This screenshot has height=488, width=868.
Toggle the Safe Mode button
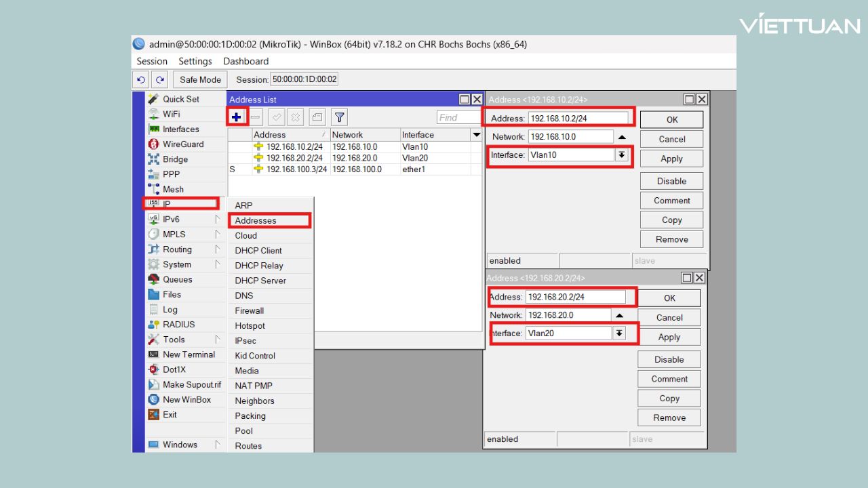[200, 79]
